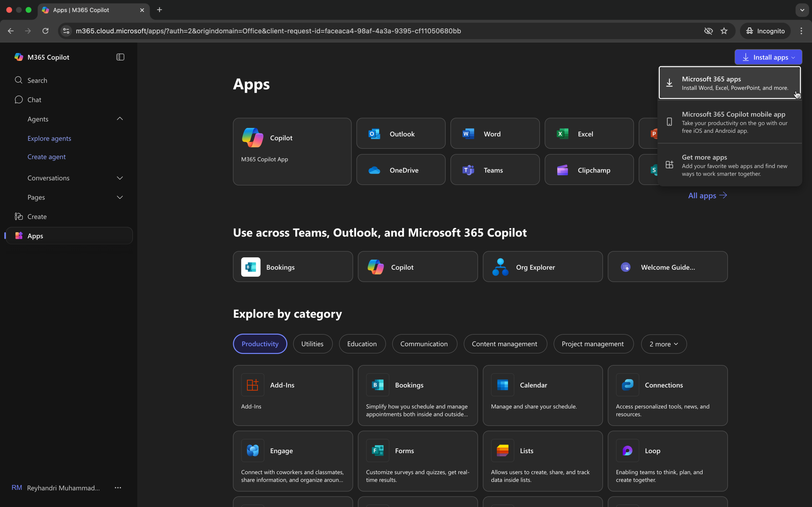812x507 pixels.
Task: Launch Excel from apps grid
Action: [x=588, y=133]
